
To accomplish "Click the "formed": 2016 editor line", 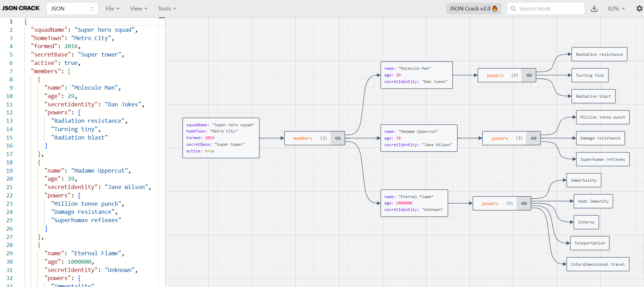I will click(x=56, y=46).
